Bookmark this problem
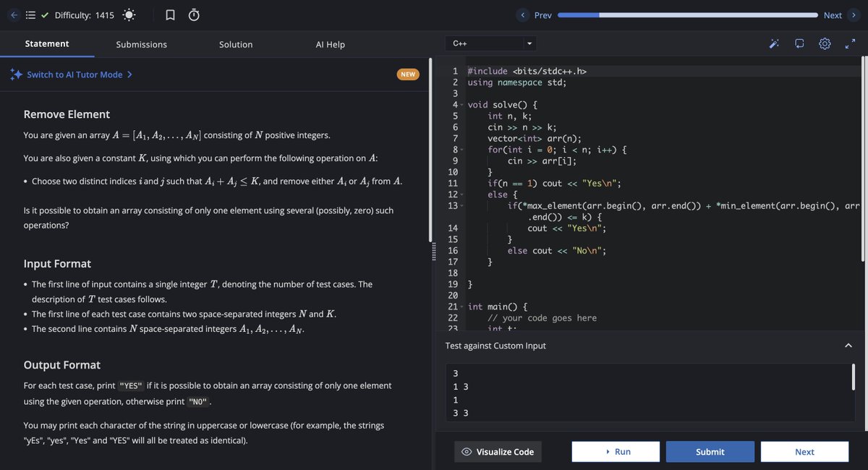This screenshot has width=868, height=470. (170, 14)
